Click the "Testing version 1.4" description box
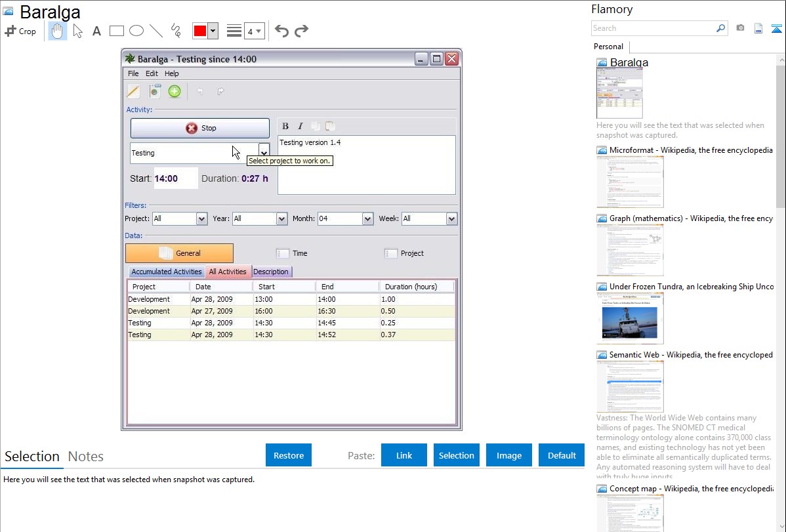The height and width of the screenshot is (532, 786). [367, 165]
